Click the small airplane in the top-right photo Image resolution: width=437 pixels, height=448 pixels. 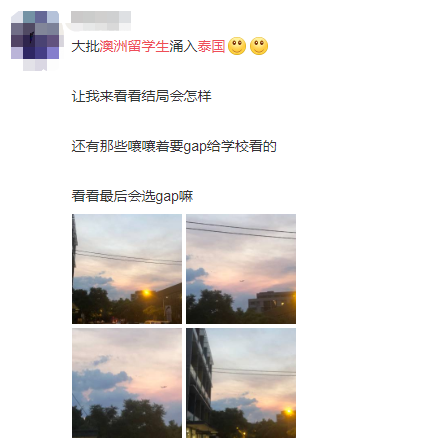pos(242,281)
